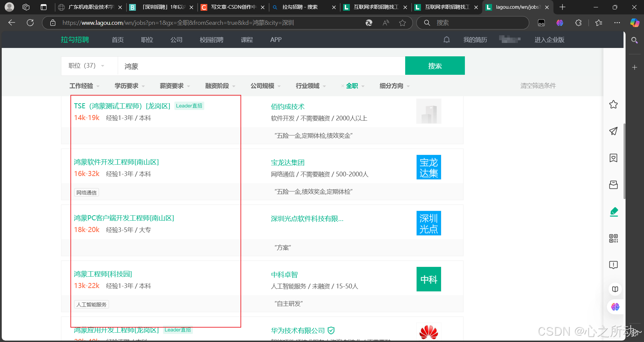Close the 「深圳招聘」1年以 browser tab

pyautogui.click(x=192, y=7)
